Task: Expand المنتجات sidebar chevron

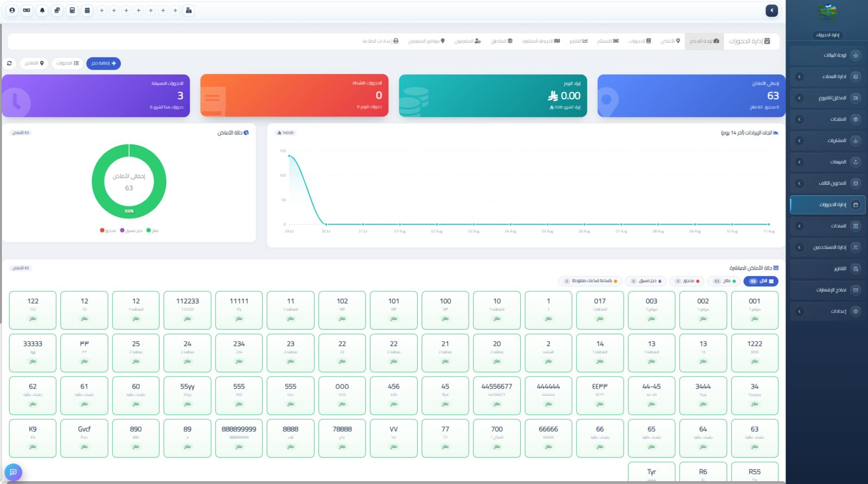Action: pos(799,119)
